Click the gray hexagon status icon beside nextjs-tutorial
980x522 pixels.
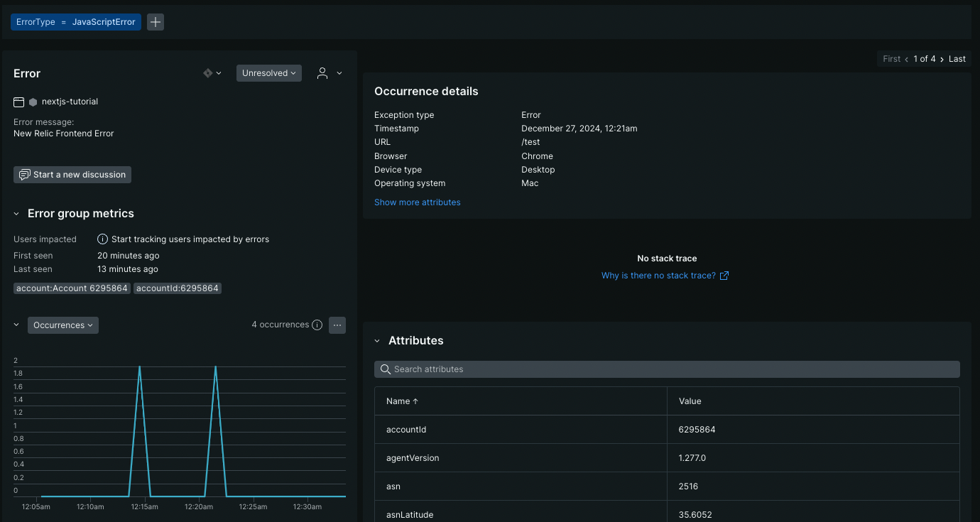tap(33, 102)
